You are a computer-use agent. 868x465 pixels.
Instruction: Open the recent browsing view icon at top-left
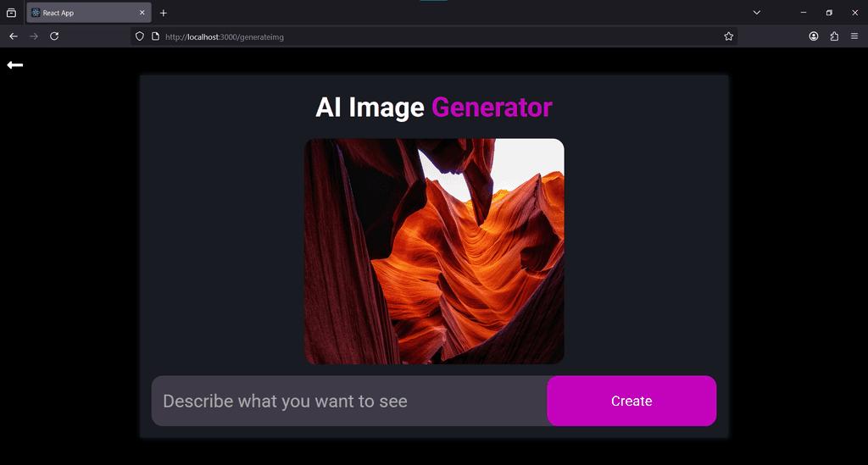pos(11,13)
